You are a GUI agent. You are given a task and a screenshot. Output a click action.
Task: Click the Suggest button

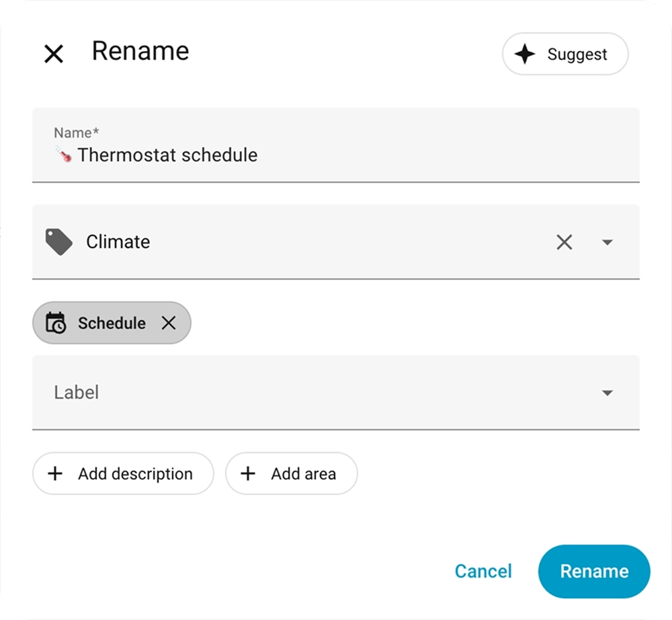[x=564, y=54]
